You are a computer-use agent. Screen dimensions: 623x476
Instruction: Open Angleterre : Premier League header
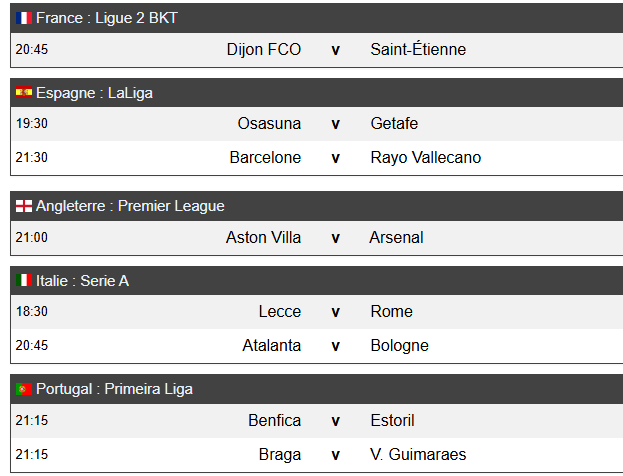point(317,206)
